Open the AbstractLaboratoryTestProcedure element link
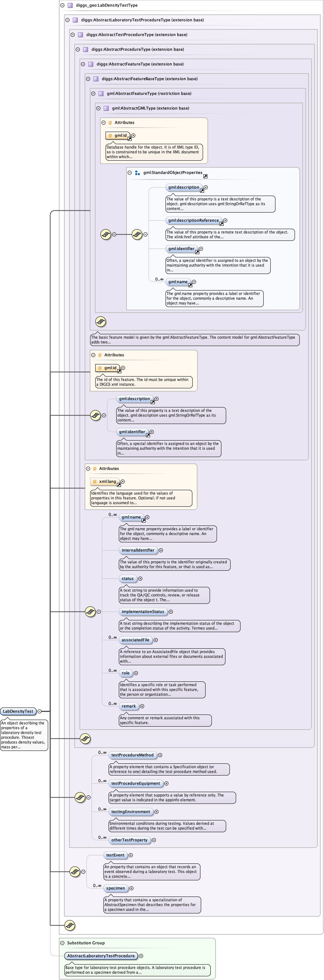324x980 pixels. 101,956
